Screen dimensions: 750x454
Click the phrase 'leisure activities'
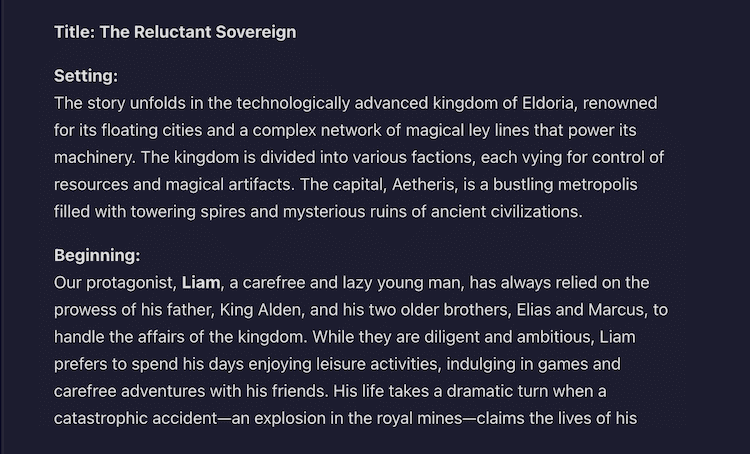point(377,364)
